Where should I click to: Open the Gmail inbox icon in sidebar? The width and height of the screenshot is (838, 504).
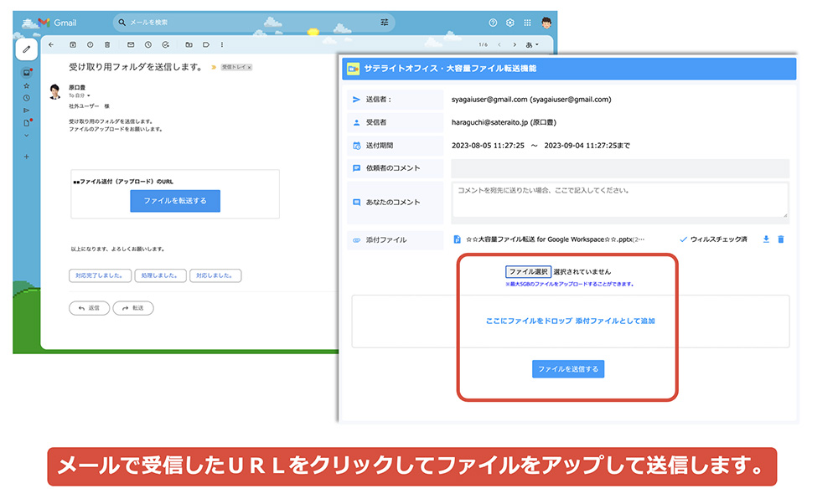point(26,73)
